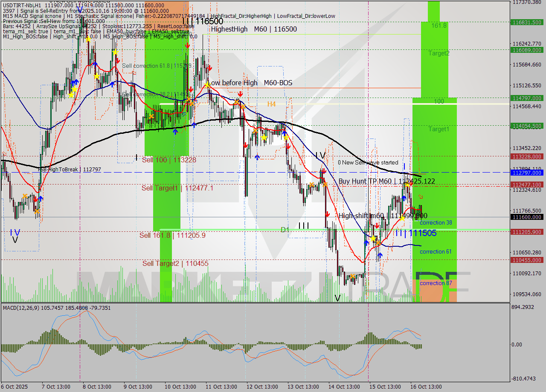Select the black 111600.000 current price marker

[x=528, y=217]
